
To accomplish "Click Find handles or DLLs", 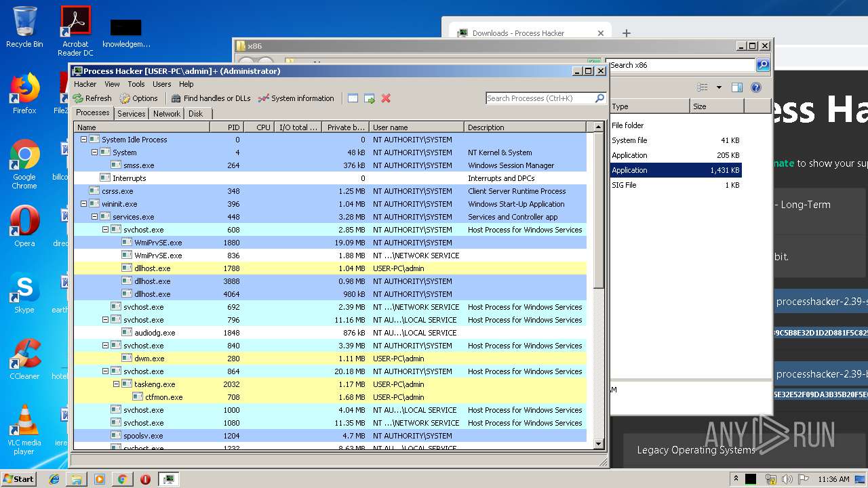I will pyautogui.click(x=211, y=98).
